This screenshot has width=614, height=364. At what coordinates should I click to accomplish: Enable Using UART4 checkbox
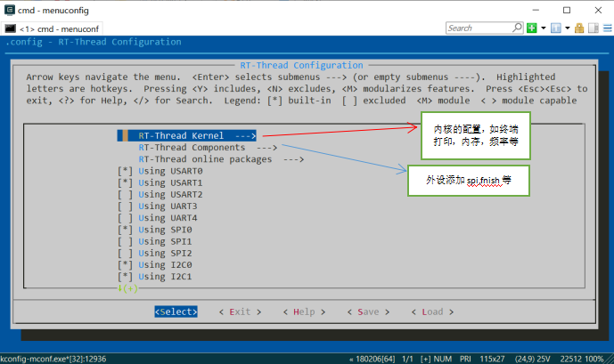coord(125,218)
